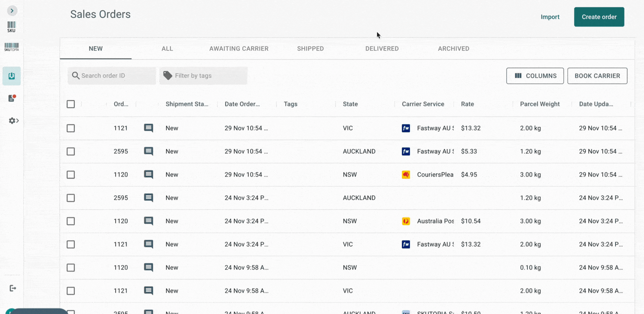Click the tag icon in Filter by tags
Screen dimensions: 644x314
[168, 76]
